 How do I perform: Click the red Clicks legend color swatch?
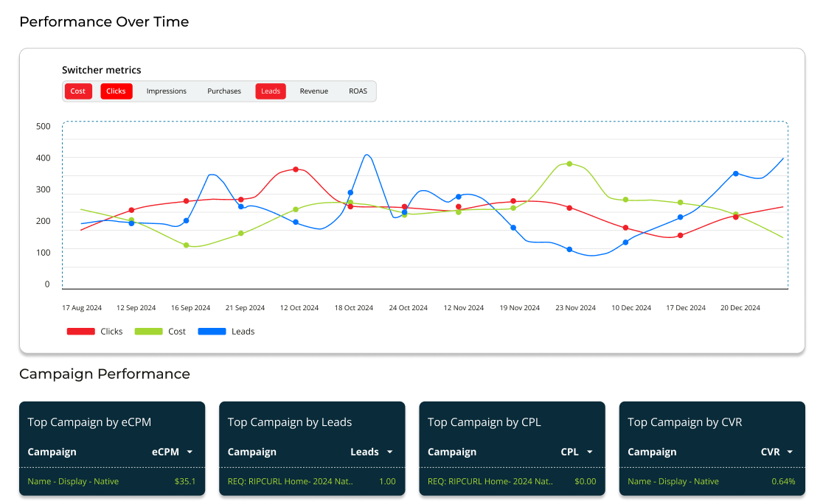coord(81,331)
